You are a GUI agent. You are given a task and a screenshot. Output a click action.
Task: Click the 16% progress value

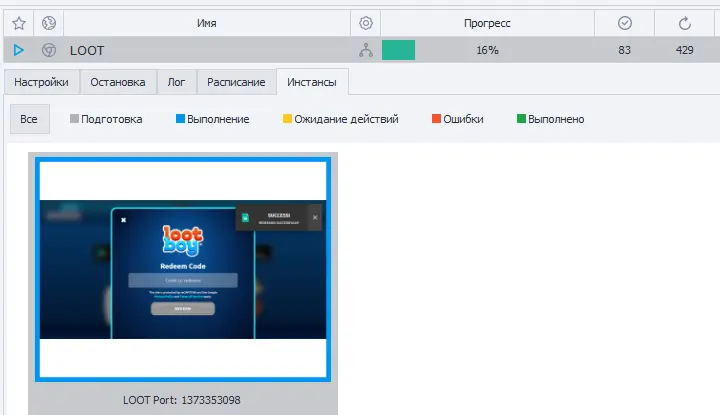click(x=487, y=50)
